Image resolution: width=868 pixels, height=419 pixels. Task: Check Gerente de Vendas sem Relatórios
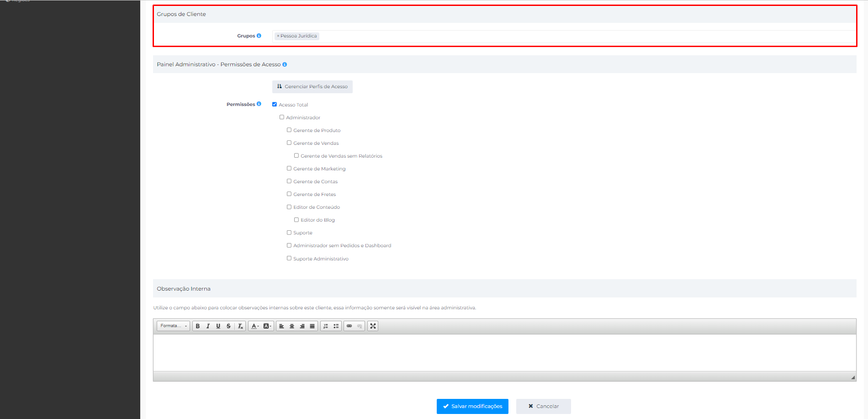[296, 155]
